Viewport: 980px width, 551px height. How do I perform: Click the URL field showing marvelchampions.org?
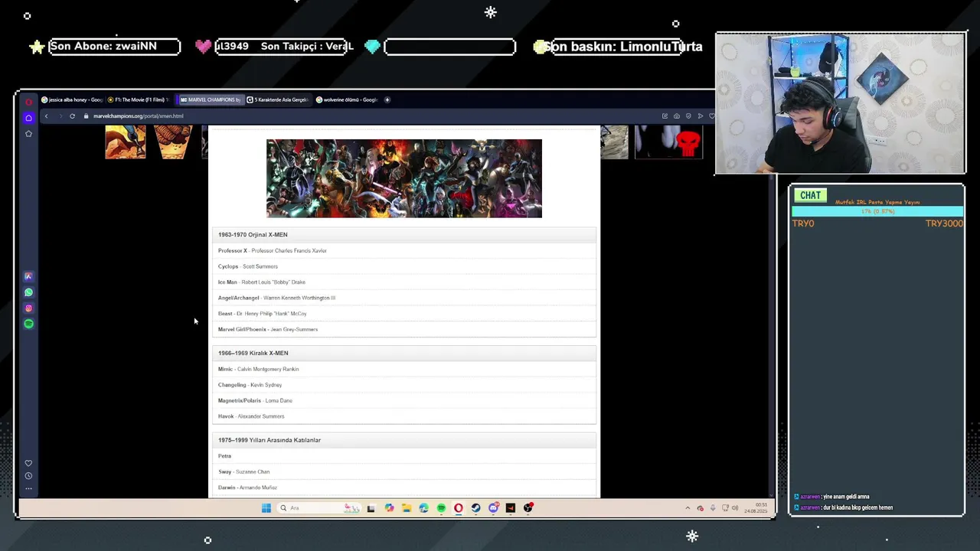pyautogui.click(x=138, y=116)
